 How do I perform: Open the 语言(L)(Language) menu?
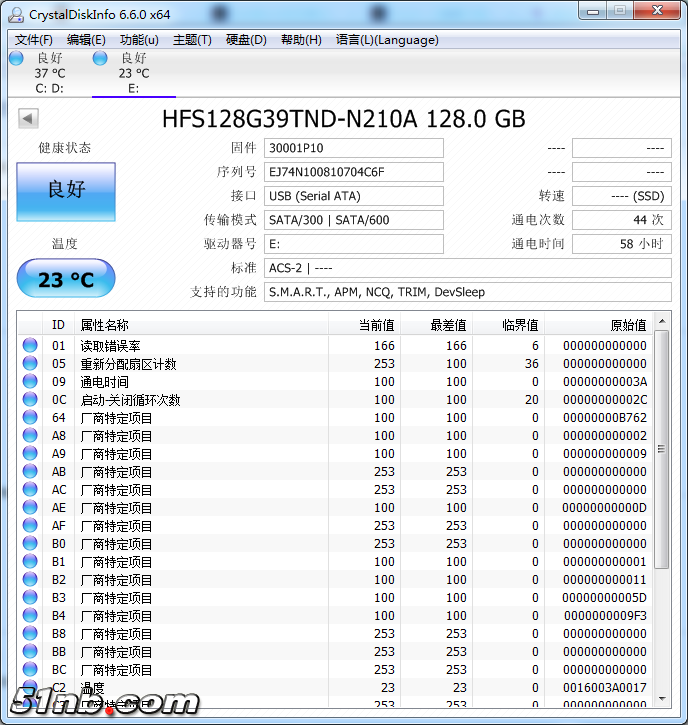(x=387, y=40)
